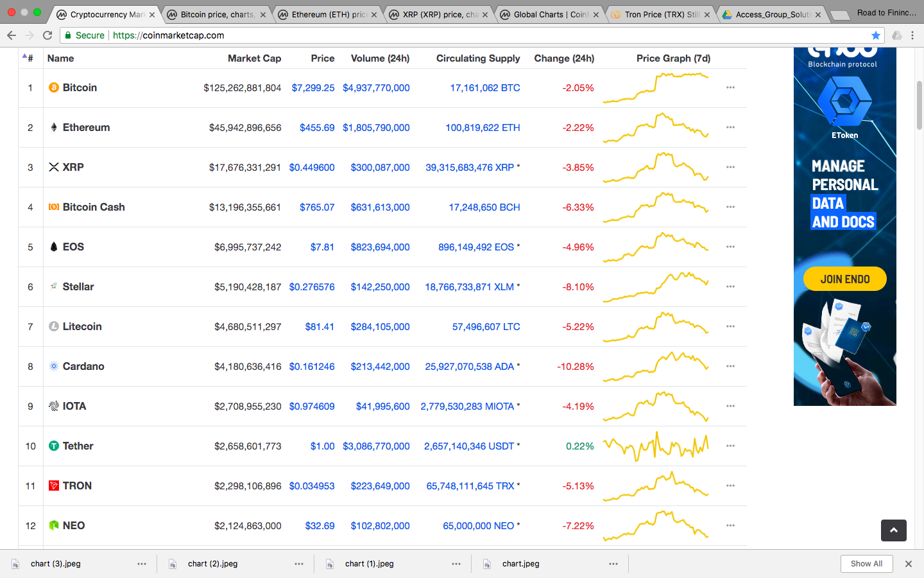Sort by the Circulating Supply column header

[x=478, y=58]
